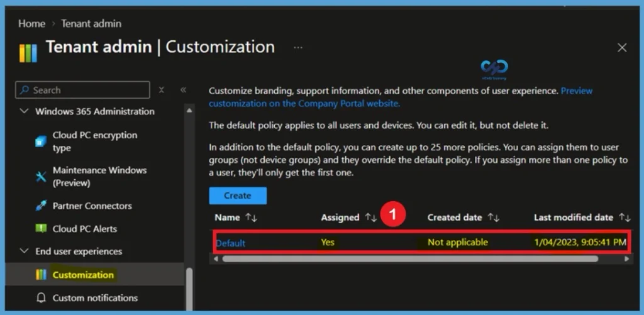This screenshot has width=644, height=315.
Task: Open Cloud PC Alerts
Action: (85, 229)
